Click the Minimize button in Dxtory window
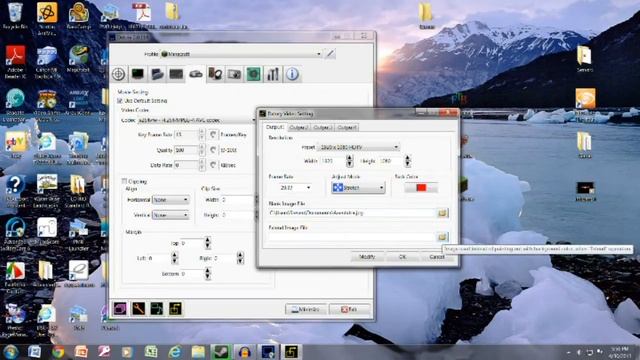Screen dimensions: 640x360 tap(306, 309)
